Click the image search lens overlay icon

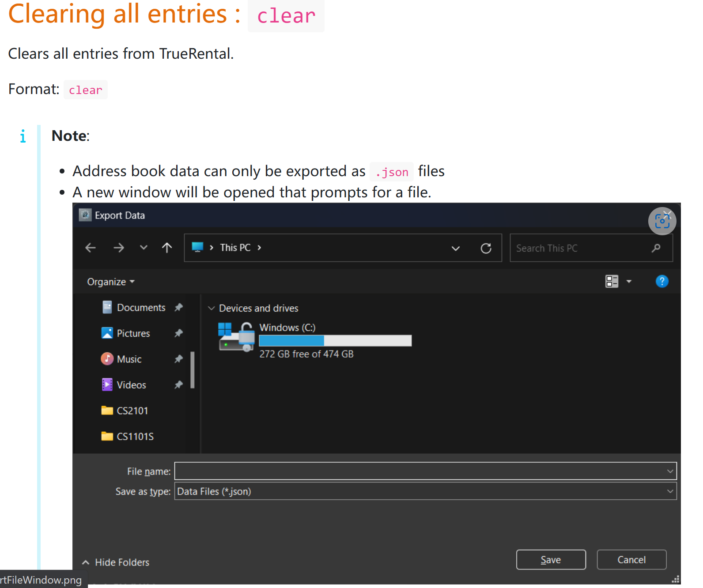pos(662,221)
